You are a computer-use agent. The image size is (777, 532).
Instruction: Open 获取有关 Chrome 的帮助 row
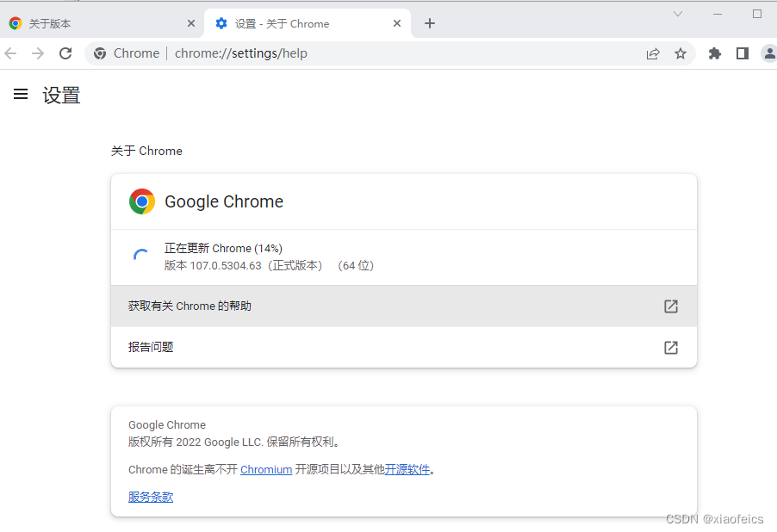pyautogui.click(x=404, y=306)
